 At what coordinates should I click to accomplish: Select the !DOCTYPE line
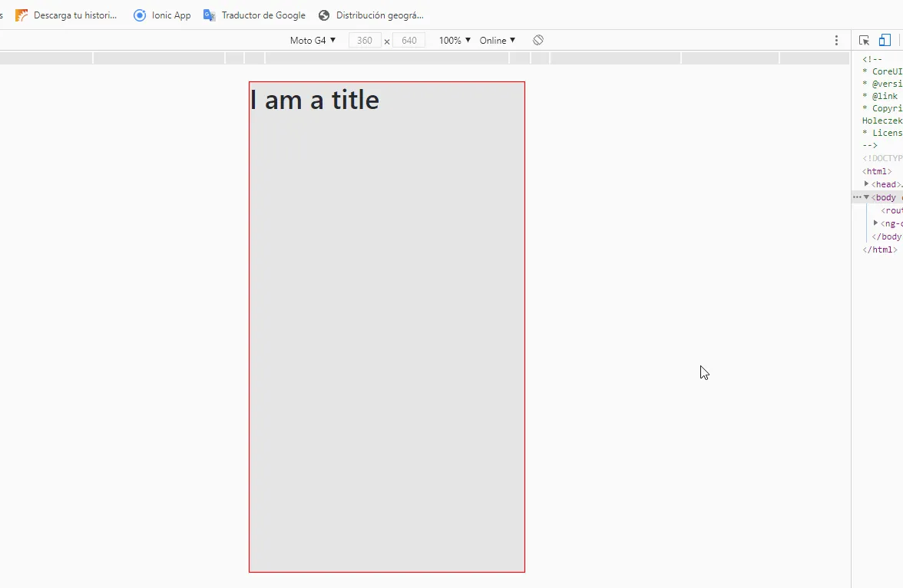point(882,158)
